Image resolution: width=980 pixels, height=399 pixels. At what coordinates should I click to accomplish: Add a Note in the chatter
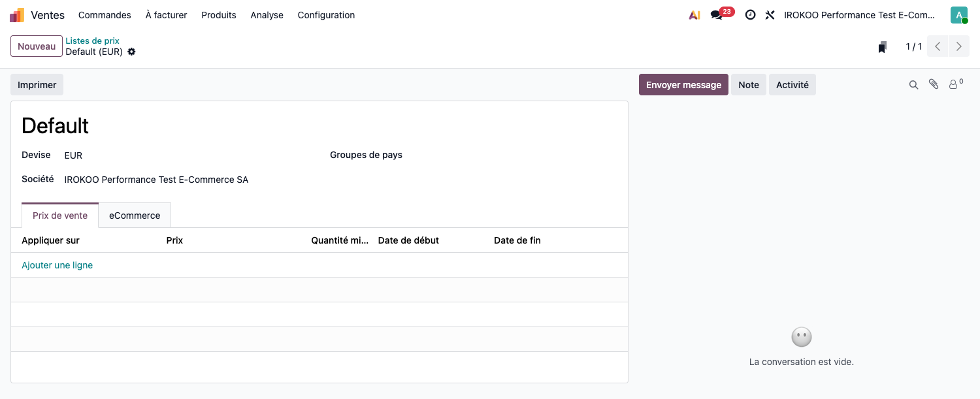749,85
